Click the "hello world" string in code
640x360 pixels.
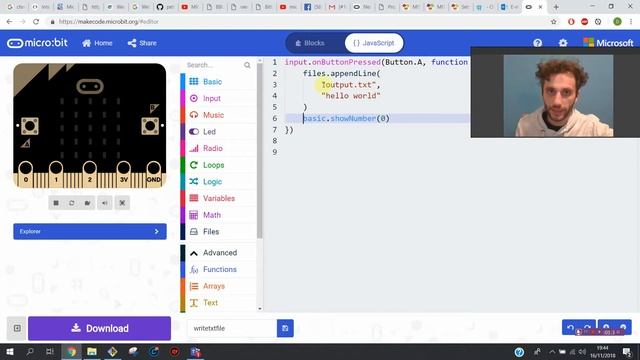pos(351,96)
